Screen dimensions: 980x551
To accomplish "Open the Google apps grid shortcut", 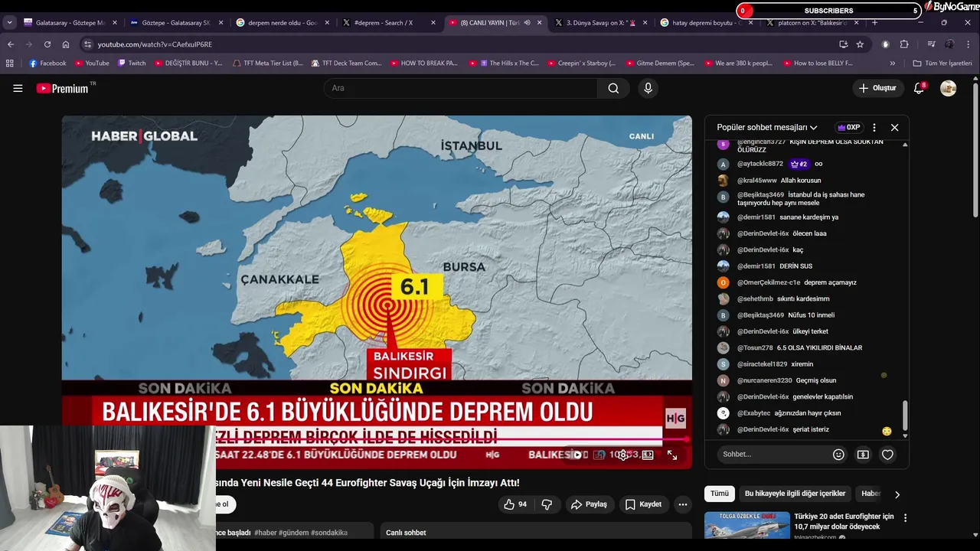I will [x=10, y=64].
